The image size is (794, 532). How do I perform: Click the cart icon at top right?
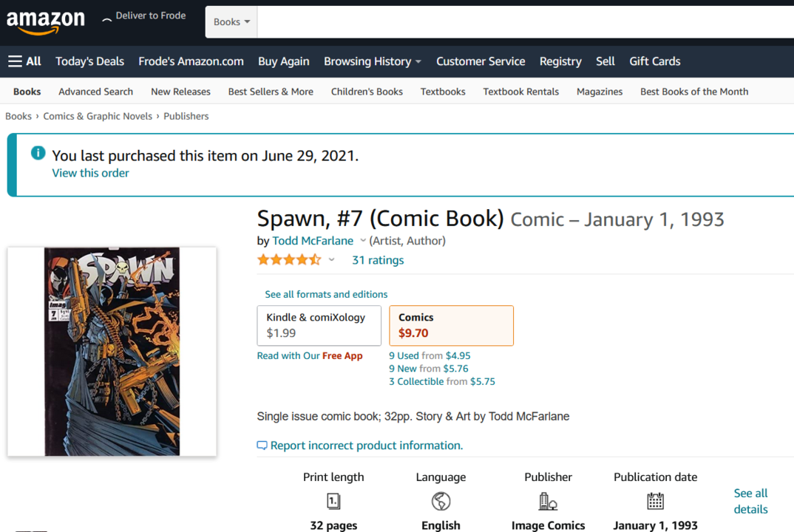coord(784,21)
